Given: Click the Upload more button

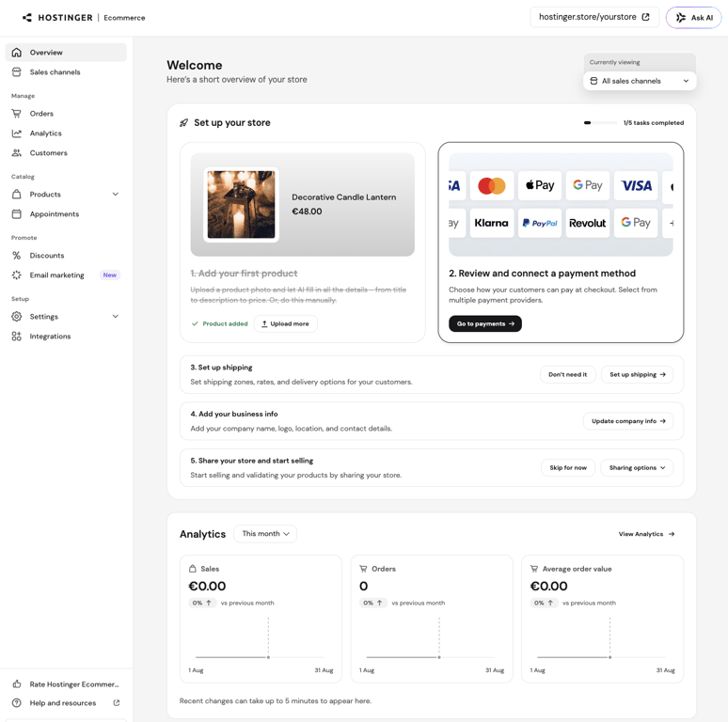Looking at the screenshot, I should [x=286, y=324].
